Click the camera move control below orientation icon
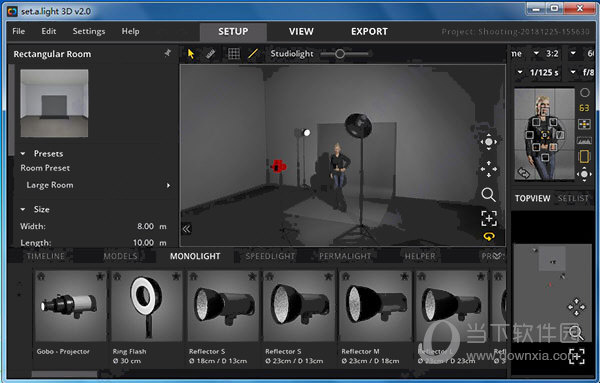Viewport: 600px width, 383px height. coord(584,174)
